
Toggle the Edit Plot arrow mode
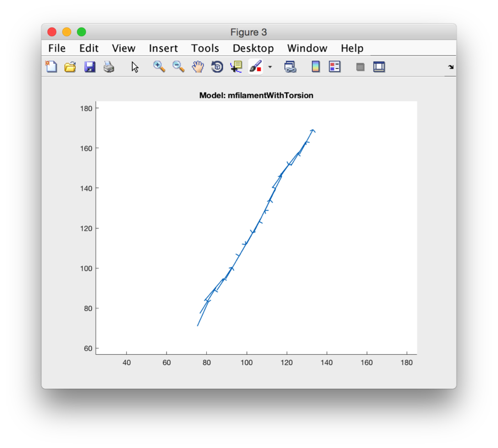(x=135, y=66)
